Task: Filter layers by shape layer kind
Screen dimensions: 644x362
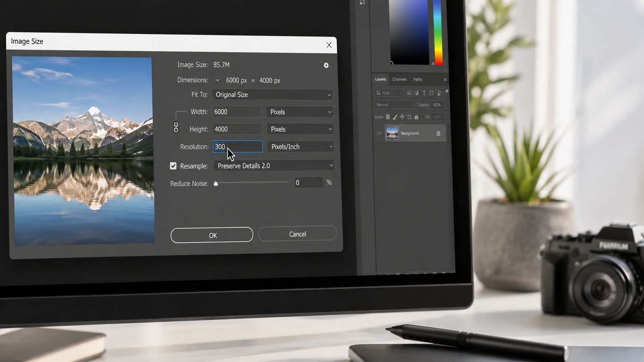Action: point(431,93)
